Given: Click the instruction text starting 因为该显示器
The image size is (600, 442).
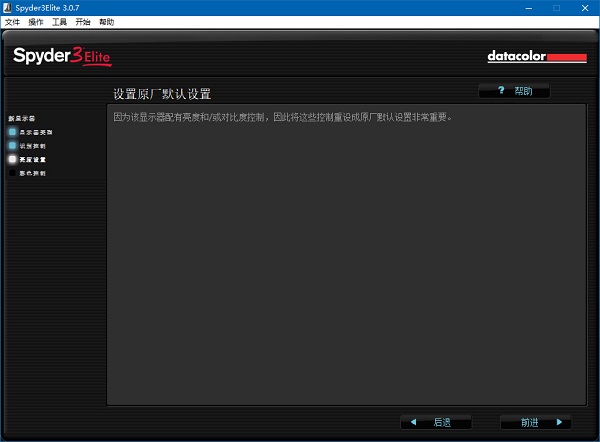Looking at the screenshot, I should click(x=282, y=117).
